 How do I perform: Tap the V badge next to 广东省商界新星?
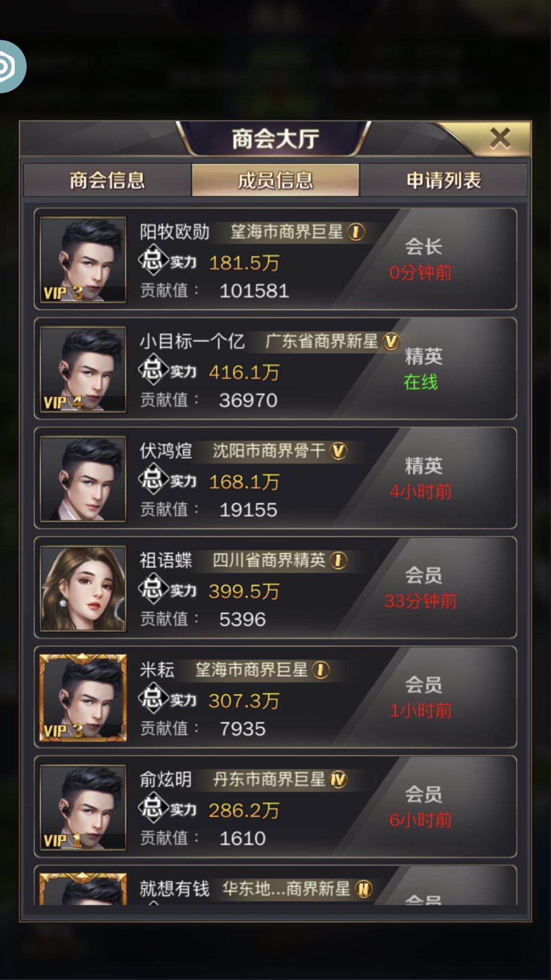point(391,341)
